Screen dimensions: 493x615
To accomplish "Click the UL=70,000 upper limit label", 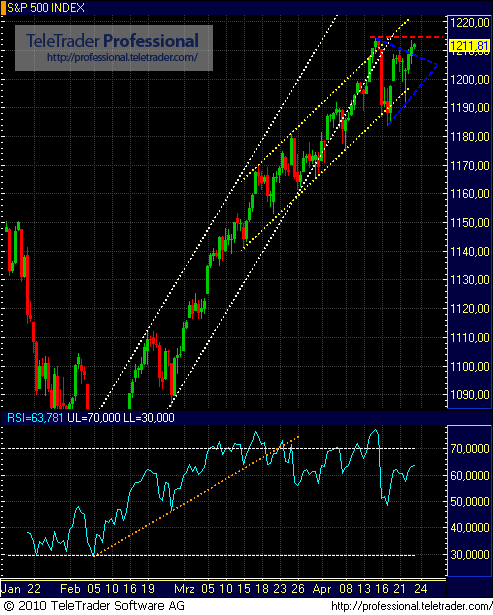I will point(94,418).
